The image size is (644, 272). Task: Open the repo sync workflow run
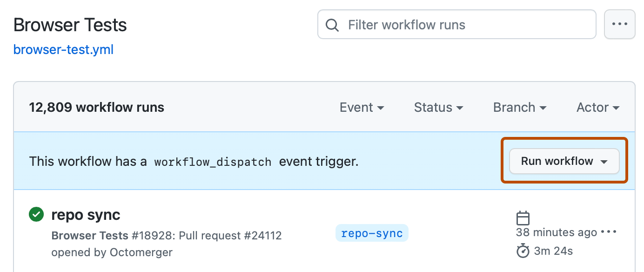[86, 215]
